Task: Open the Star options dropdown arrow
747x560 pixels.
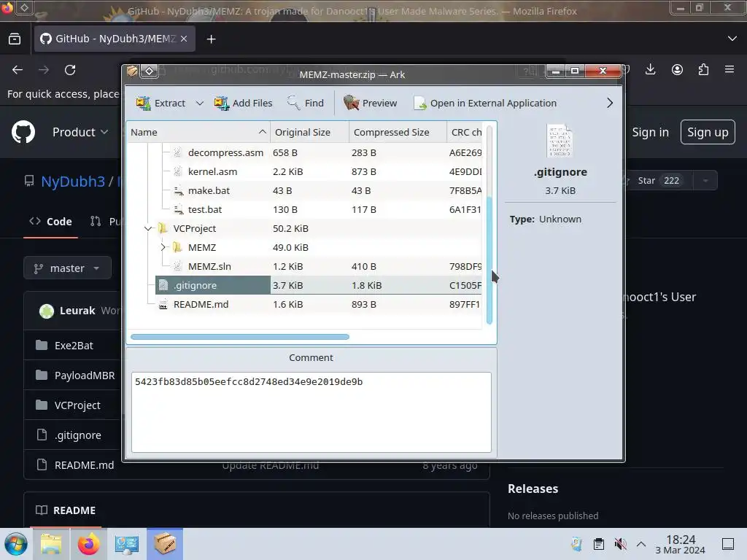Action: [705, 181]
